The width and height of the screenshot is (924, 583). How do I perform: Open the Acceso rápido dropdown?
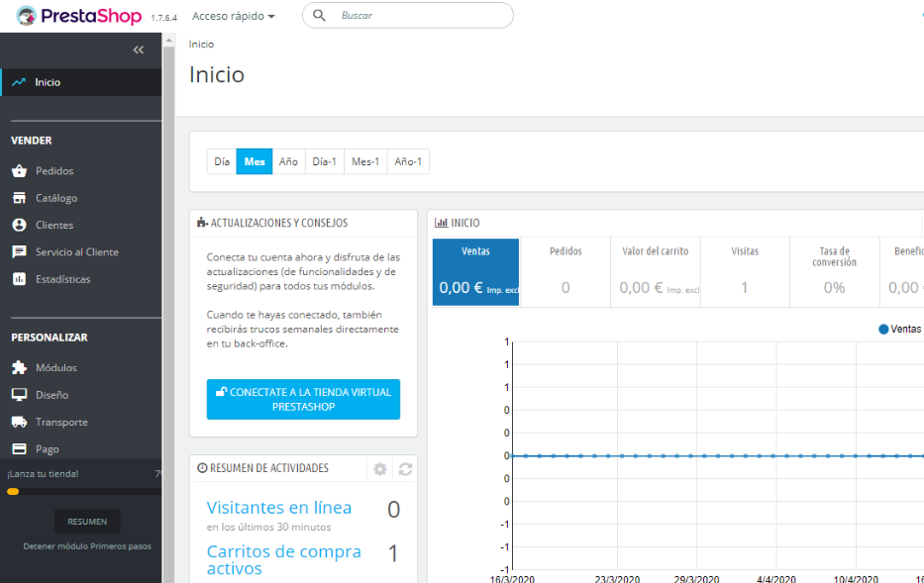pos(233,16)
